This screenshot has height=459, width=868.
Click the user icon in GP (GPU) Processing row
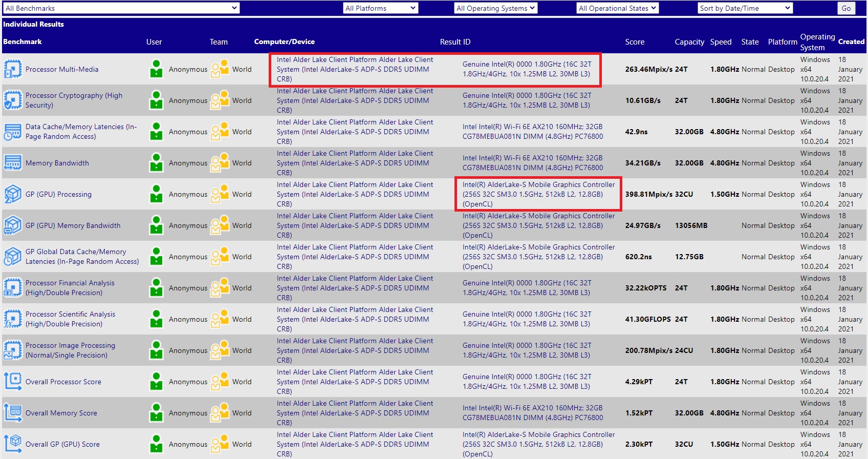[156, 194]
